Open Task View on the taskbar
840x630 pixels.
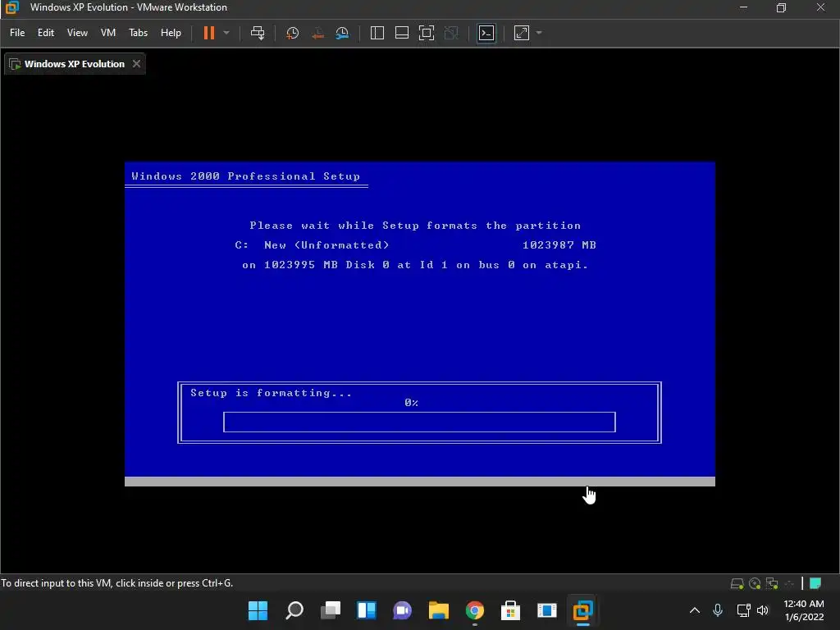[331, 610]
